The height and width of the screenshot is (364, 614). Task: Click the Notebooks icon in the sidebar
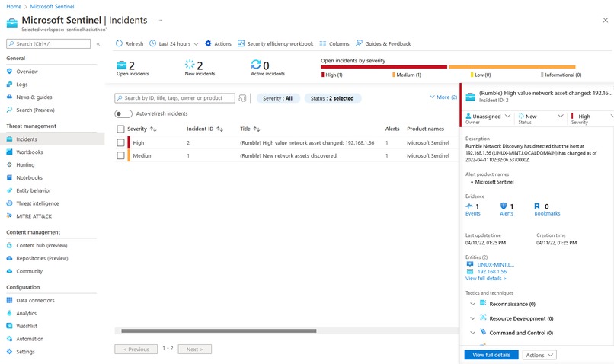(9, 177)
